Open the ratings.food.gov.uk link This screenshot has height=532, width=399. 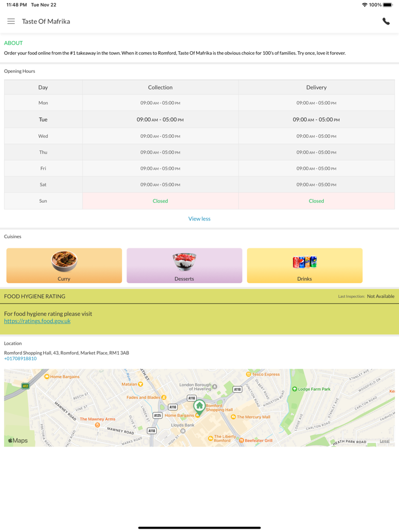tap(38, 321)
